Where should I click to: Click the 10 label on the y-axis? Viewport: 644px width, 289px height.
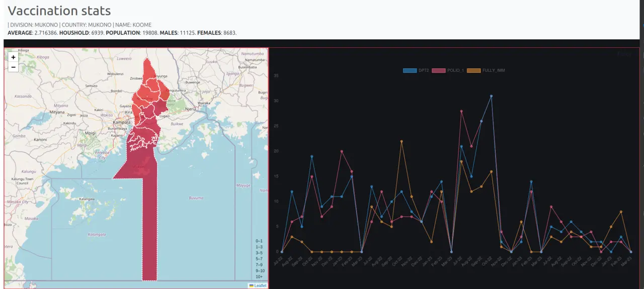276,201
